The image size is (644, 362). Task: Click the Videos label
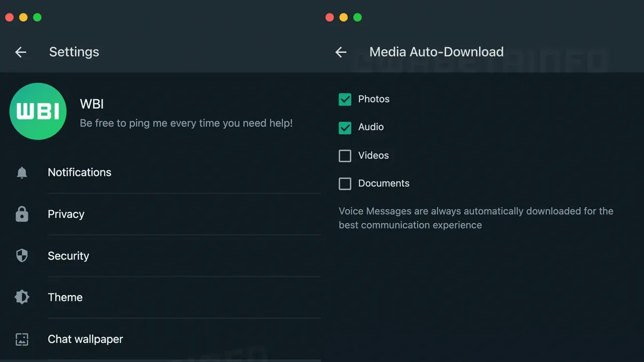(374, 156)
